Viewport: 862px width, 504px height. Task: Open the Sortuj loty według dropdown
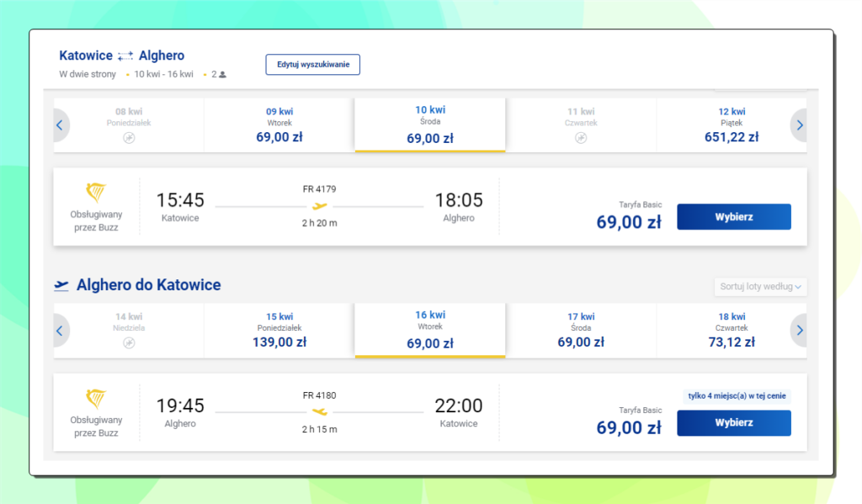[760, 286]
